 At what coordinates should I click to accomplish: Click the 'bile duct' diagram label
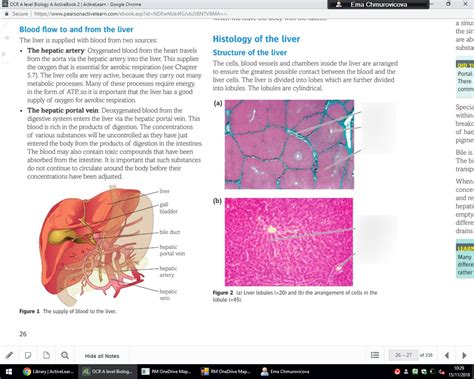tap(170, 232)
